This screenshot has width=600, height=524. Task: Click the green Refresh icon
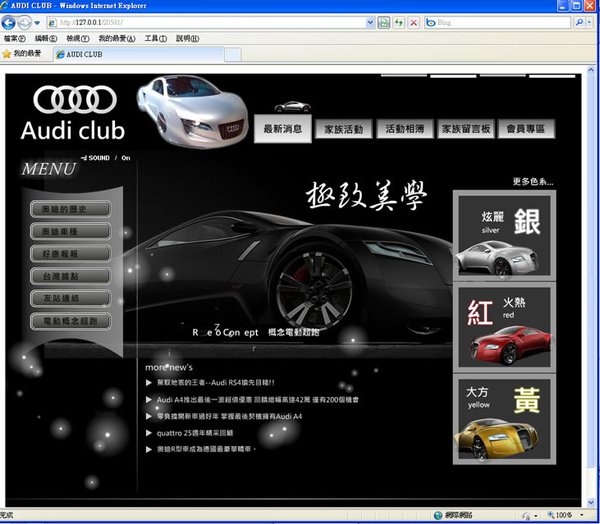[x=399, y=23]
